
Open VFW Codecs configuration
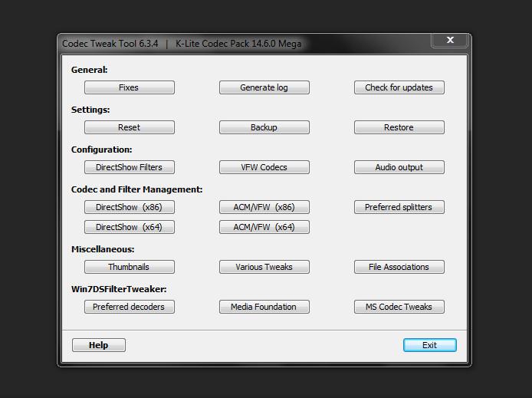pyautogui.click(x=264, y=167)
